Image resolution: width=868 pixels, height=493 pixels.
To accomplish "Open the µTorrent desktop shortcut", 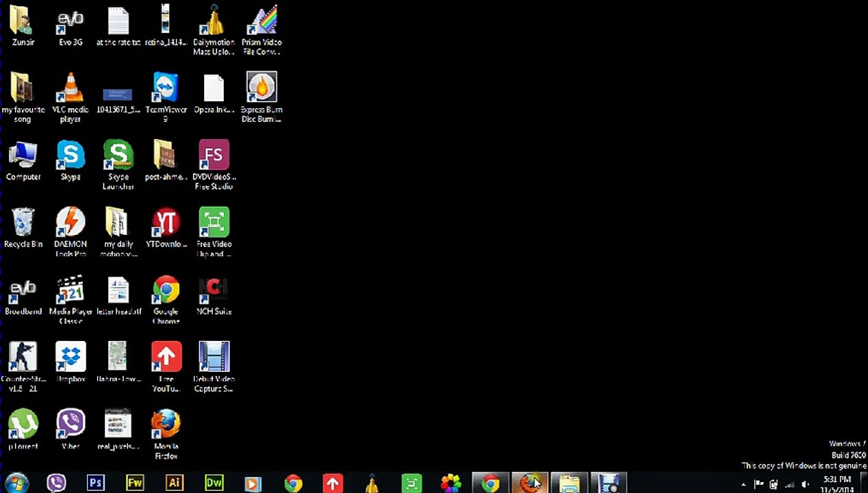I will coord(23,430).
